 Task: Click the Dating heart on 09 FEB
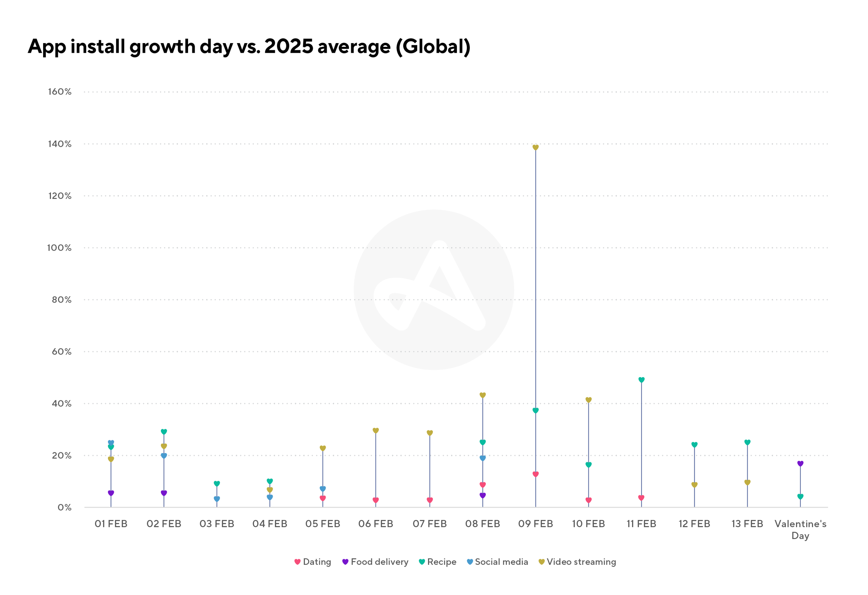[x=535, y=474]
